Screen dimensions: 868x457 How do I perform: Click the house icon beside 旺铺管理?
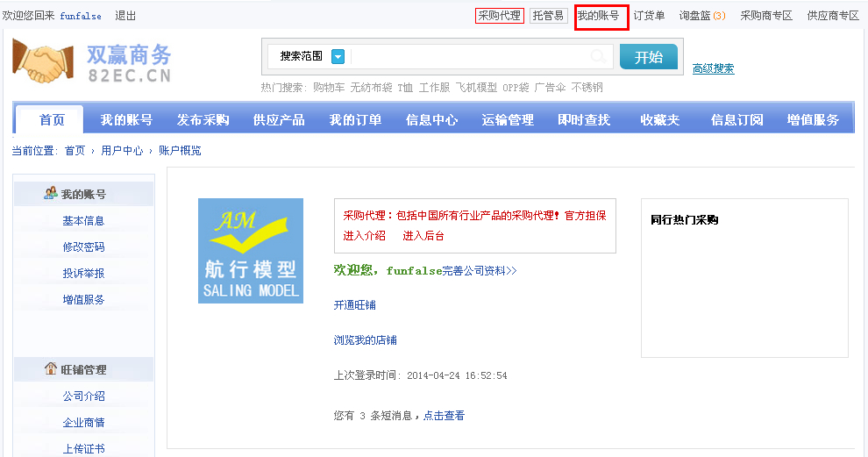tap(51, 369)
